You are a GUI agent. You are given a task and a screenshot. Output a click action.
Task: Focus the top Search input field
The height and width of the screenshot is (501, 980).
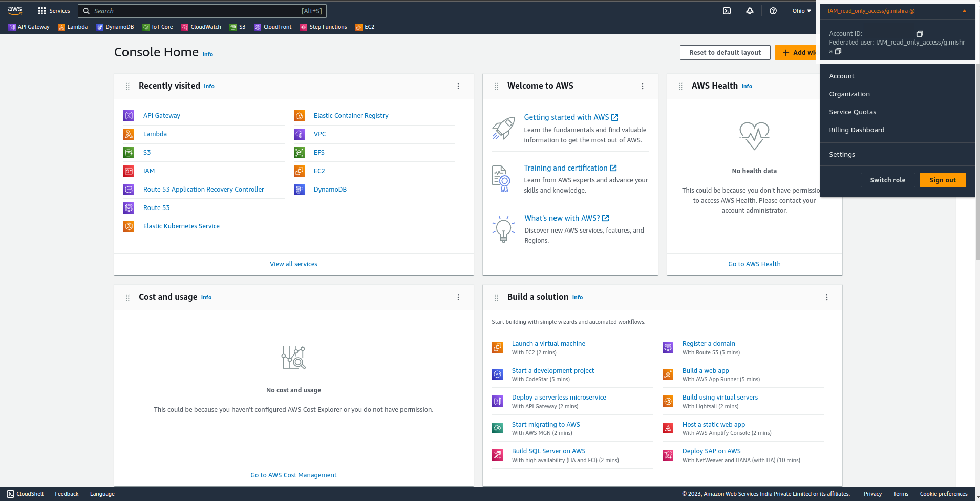pyautogui.click(x=202, y=11)
